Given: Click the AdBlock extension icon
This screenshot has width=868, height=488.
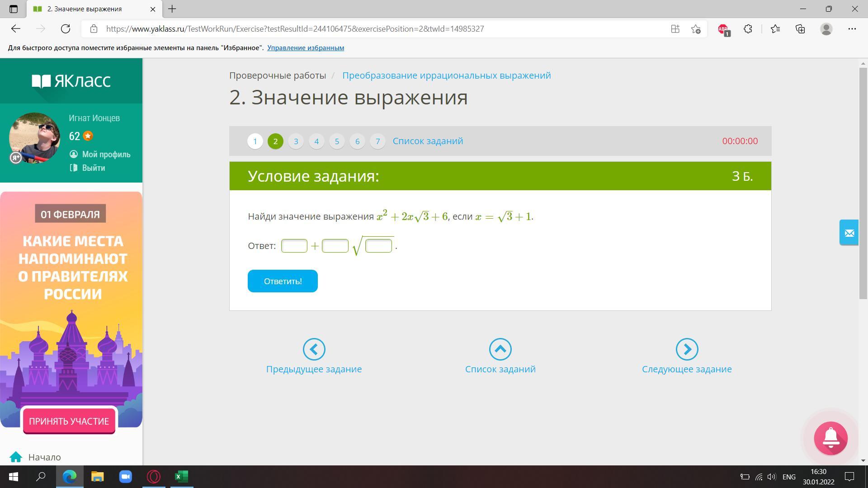Looking at the screenshot, I should 723,29.
